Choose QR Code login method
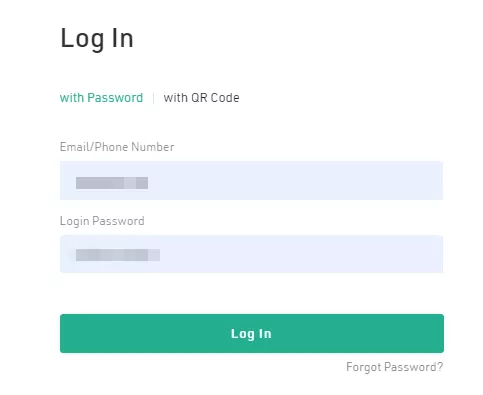The width and height of the screenshot is (483, 395). click(201, 98)
